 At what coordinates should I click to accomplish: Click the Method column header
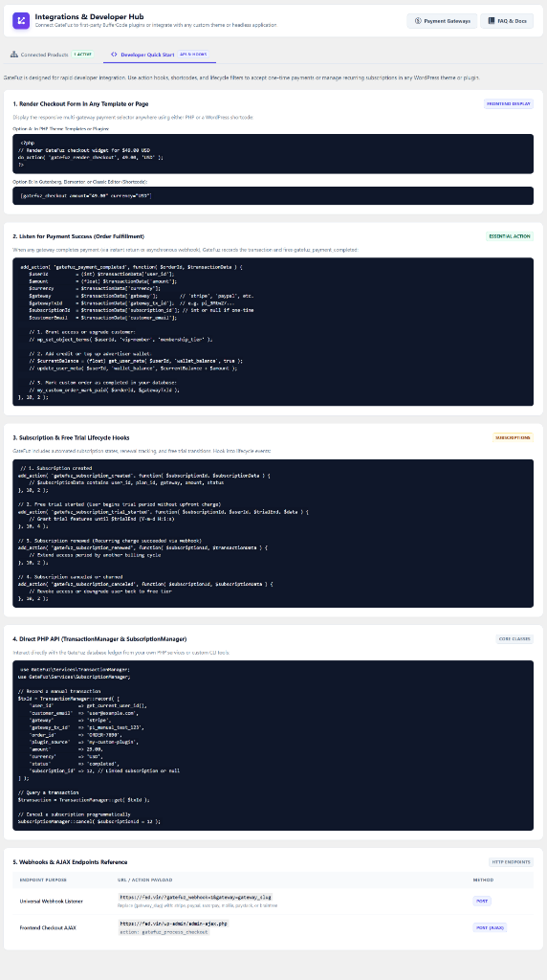pyautogui.click(x=483, y=880)
